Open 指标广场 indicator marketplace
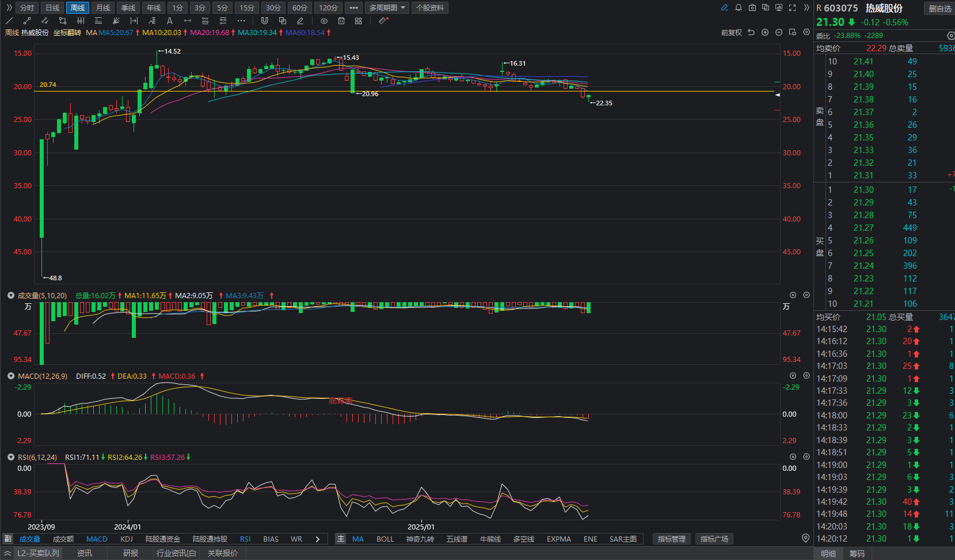The width and height of the screenshot is (955, 560). click(714, 539)
